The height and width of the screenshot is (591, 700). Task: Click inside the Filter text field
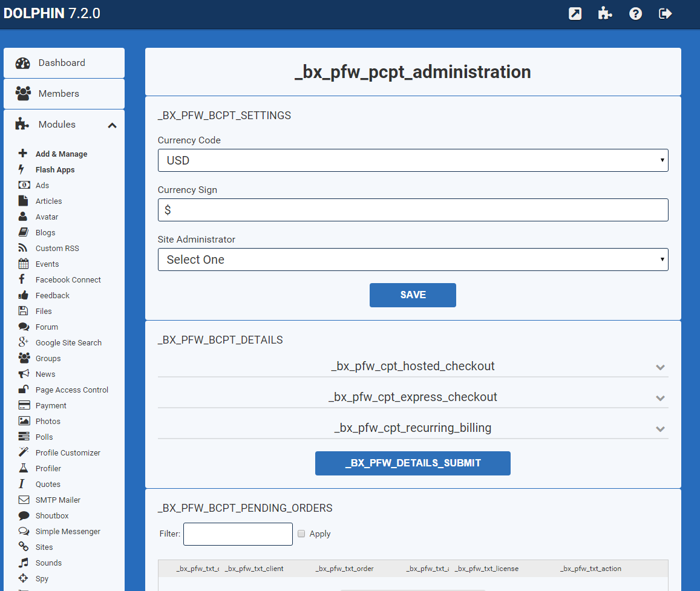pos(238,534)
